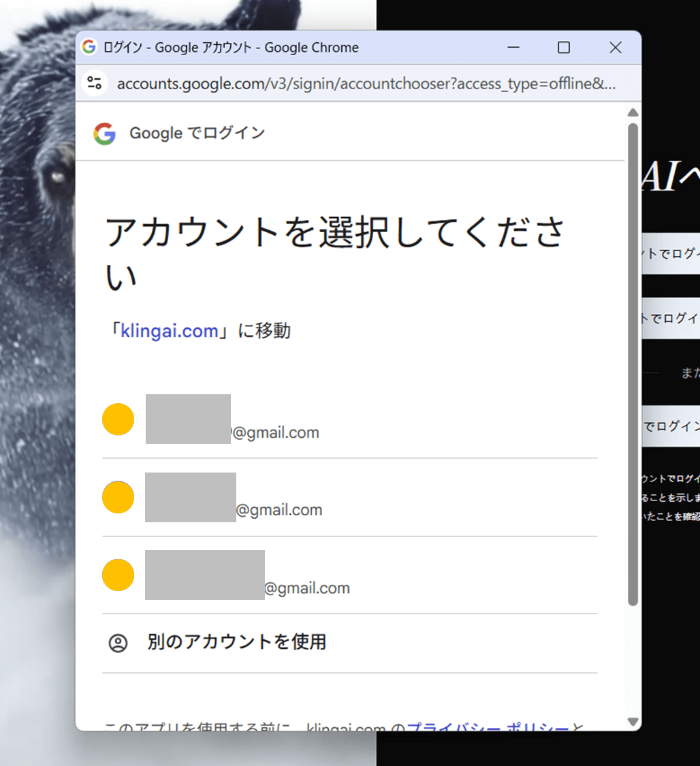Screen dimensions: 700x766
Task: Maximize the Google login popup window
Action: click(x=564, y=48)
